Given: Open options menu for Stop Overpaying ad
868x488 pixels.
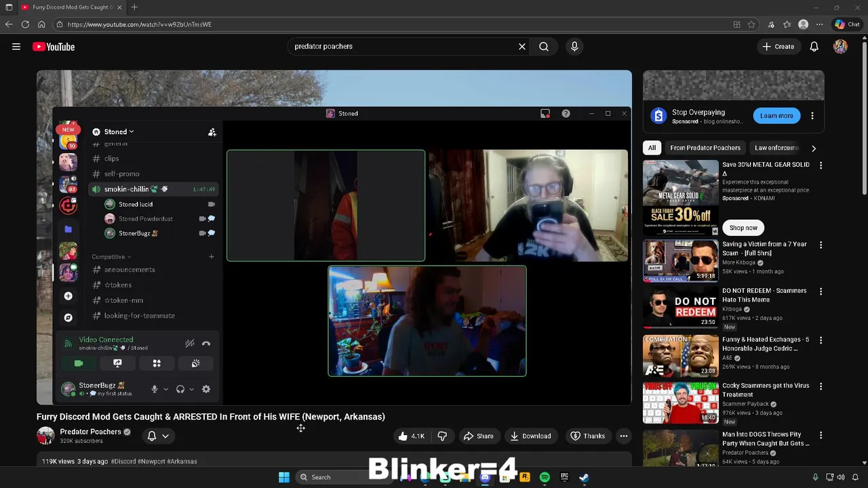Looking at the screenshot, I should [812, 116].
